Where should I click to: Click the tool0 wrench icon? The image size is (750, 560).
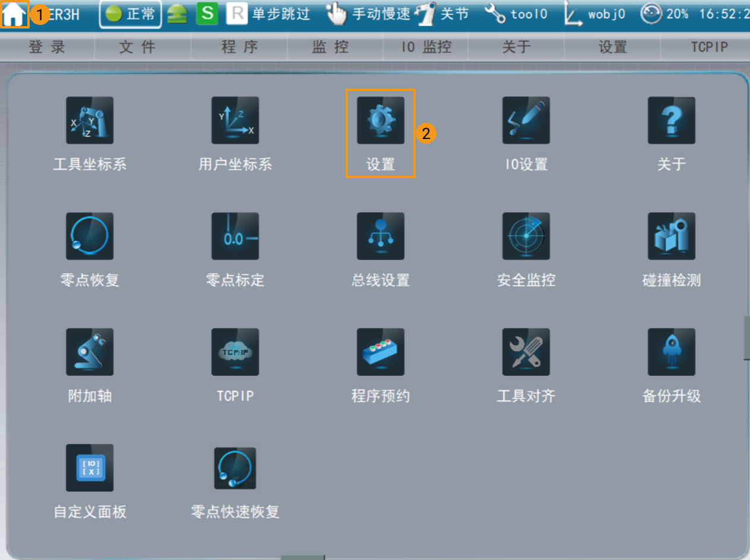point(495,14)
